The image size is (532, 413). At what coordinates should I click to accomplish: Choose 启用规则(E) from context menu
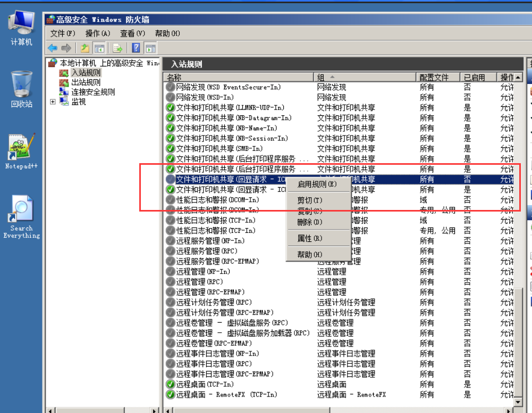[317, 184]
